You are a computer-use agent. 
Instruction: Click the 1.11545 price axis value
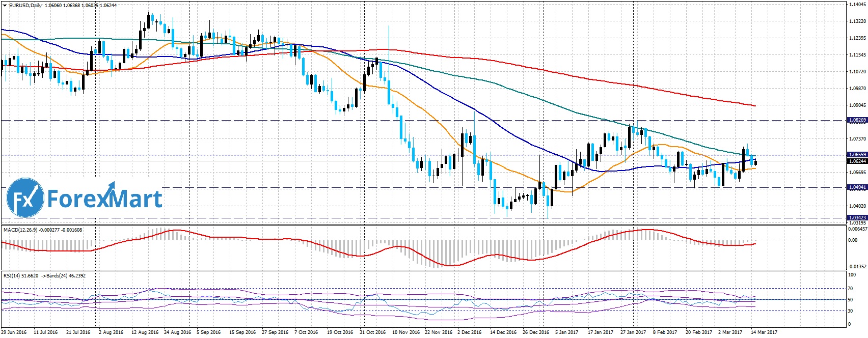click(858, 55)
